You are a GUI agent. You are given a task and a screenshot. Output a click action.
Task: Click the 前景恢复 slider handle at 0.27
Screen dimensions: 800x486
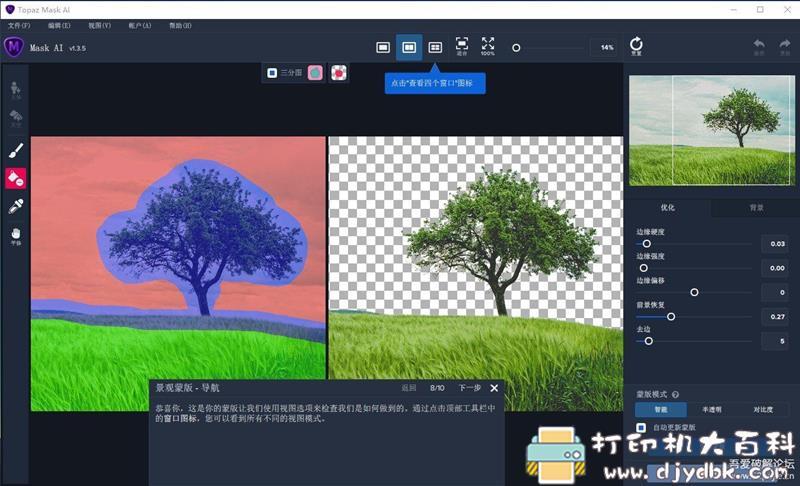coord(671,317)
